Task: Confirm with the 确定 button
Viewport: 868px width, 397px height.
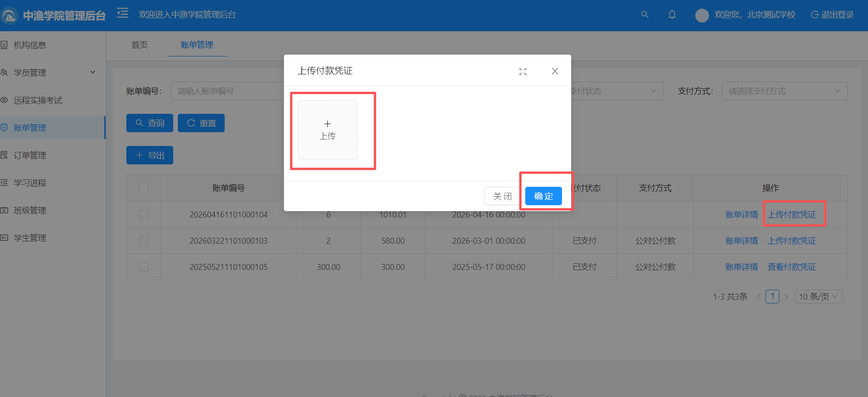Action: [x=544, y=196]
